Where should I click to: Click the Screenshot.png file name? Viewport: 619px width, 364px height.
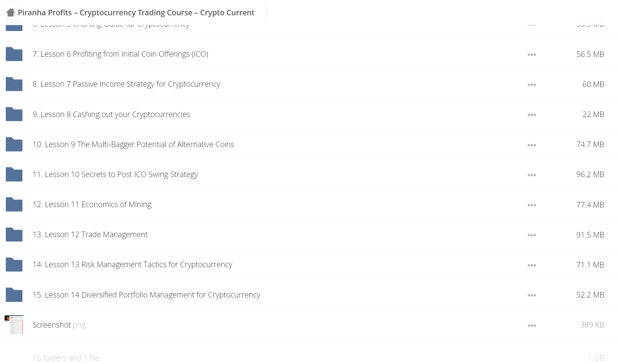(x=59, y=325)
